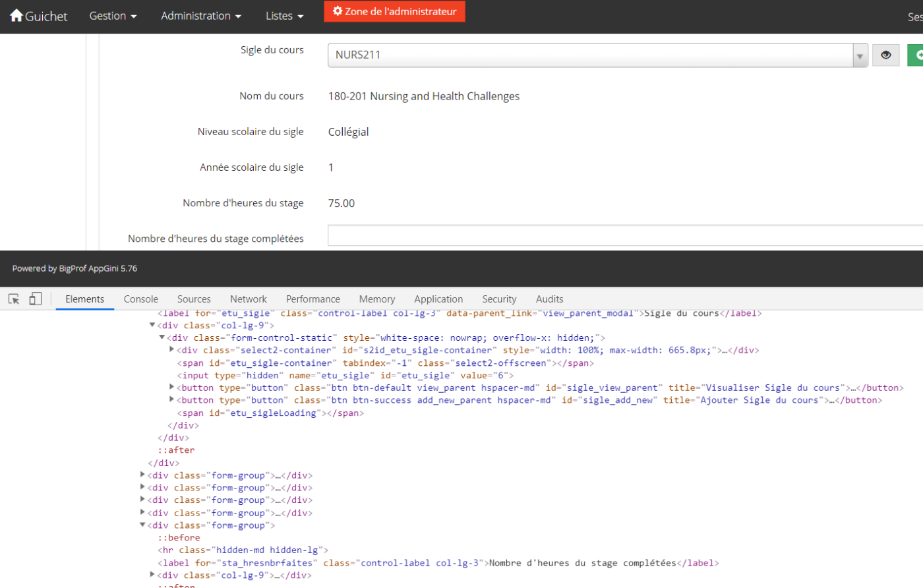The image size is (923, 588).
Task: Go to the Guichet home page
Action: click(39, 16)
